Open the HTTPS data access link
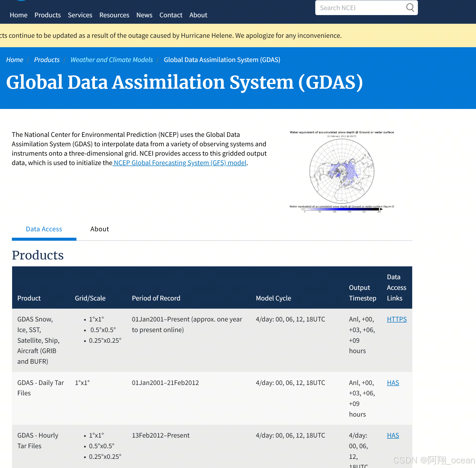The width and height of the screenshot is (476, 468). (x=397, y=319)
